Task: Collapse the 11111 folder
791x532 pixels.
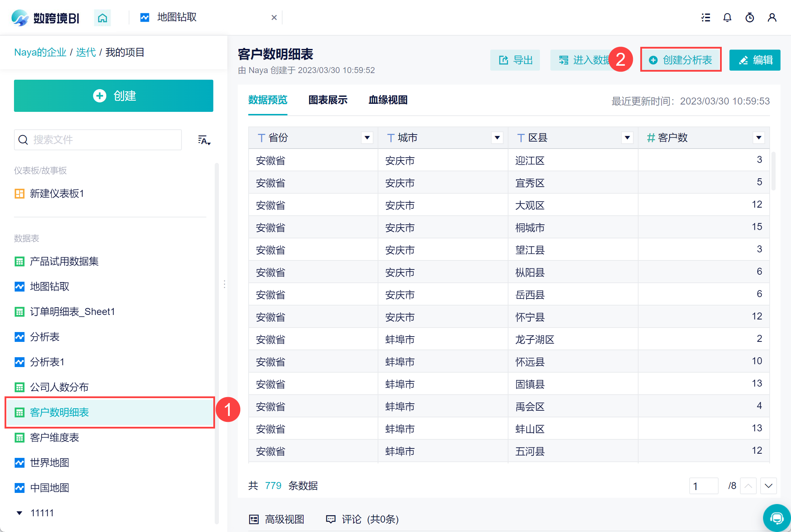Action: (x=20, y=513)
